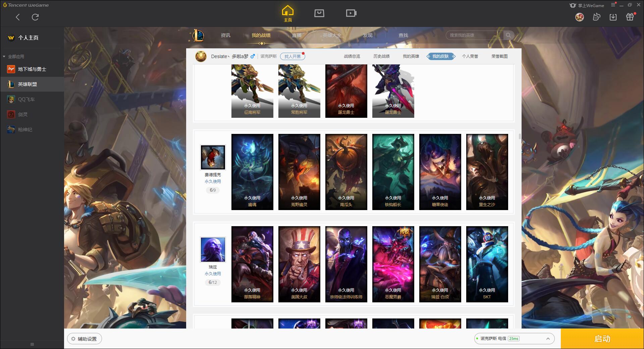Screen dimensions: 644x349
Task: Open 资讯 news tab
Action: pos(225,35)
